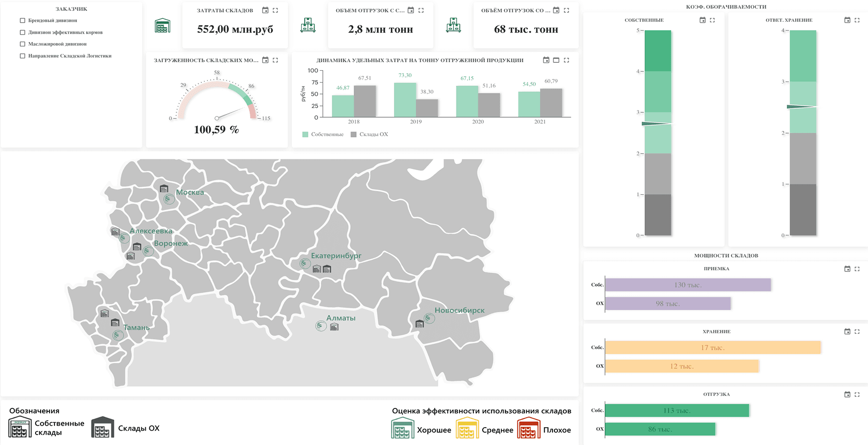
Task: Expand the Затраты складов card fullscreen
Action: click(275, 10)
